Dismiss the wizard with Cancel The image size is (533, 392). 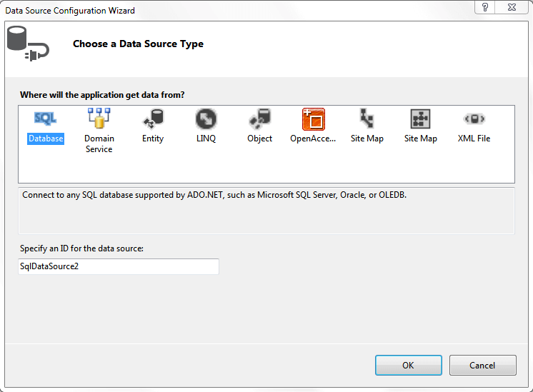click(483, 365)
